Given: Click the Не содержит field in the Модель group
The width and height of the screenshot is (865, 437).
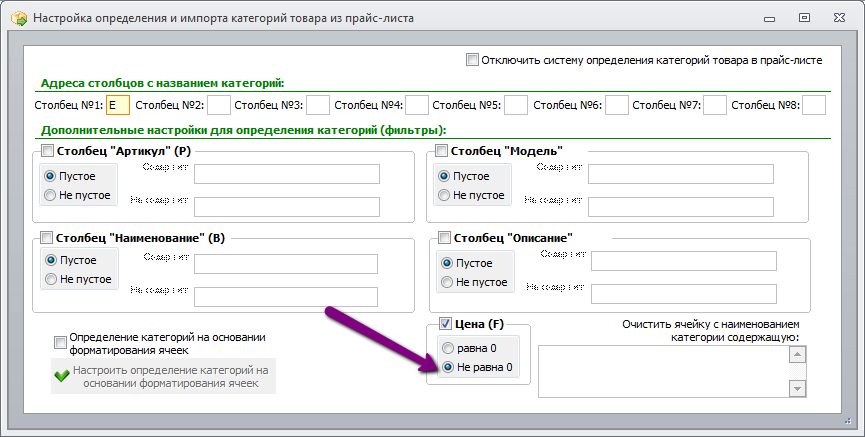Looking at the screenshot, I should pyautogui.click(x=681, y=207).
